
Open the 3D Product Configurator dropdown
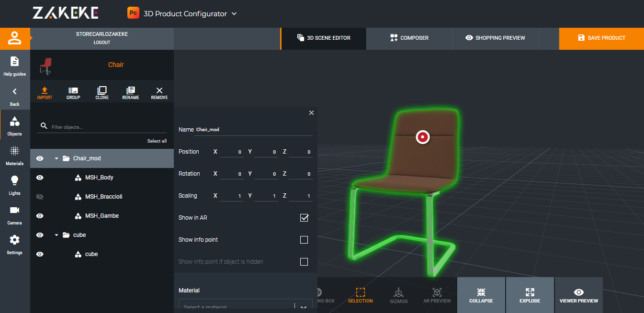234,14
